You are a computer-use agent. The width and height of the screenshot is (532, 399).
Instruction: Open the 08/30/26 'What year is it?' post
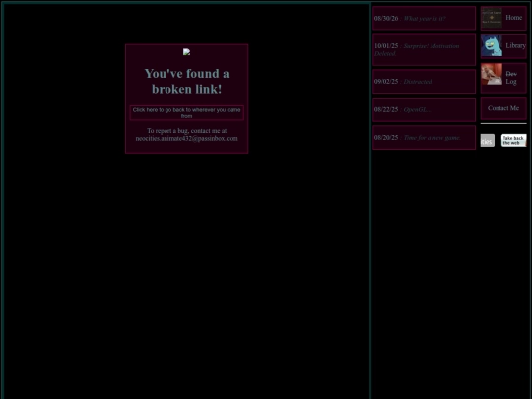tap(424, 18)
